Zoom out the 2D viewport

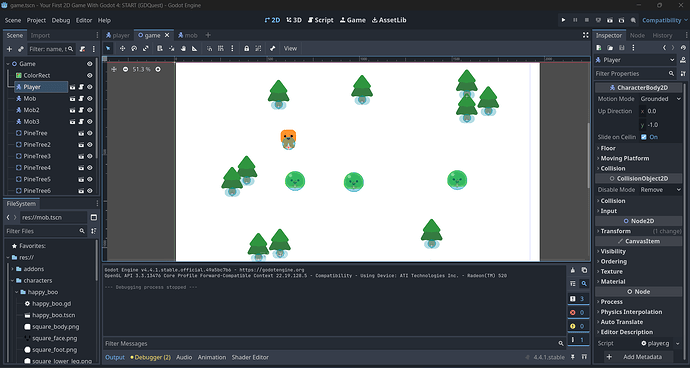click(x=125, y=70)
